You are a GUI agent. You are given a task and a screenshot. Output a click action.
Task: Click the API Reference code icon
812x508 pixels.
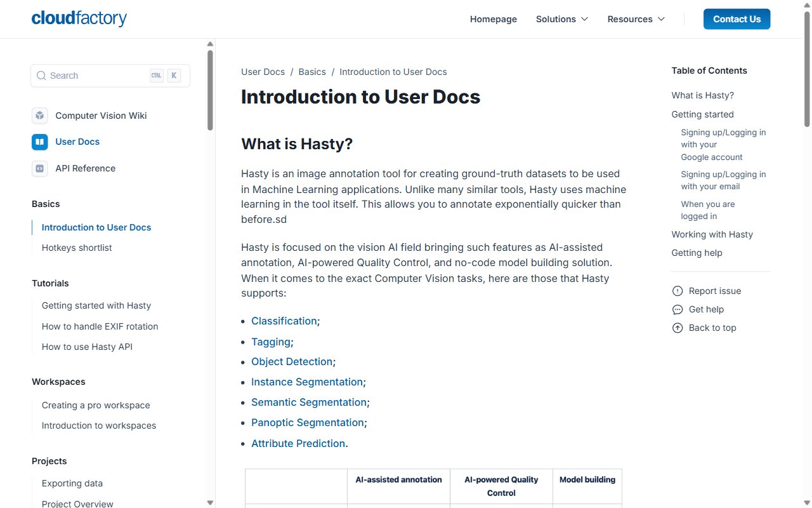pyautogui.click(x=40, y=168)
